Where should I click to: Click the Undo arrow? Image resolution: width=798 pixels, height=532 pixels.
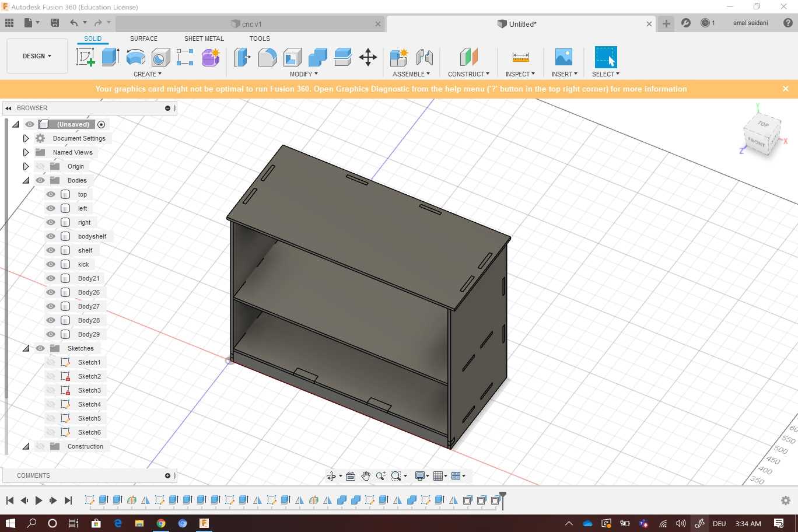pyautogui.click(x=74, y=23)
